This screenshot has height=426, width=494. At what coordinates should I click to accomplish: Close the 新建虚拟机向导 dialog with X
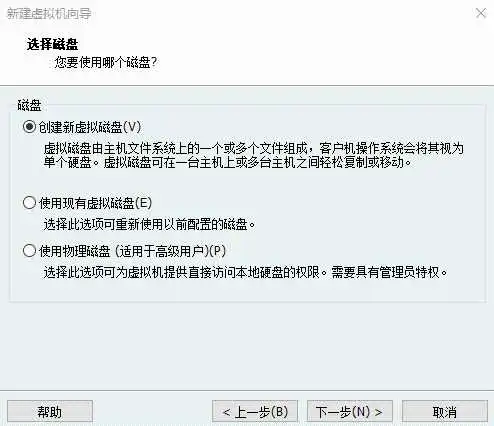tap(481, 13)
